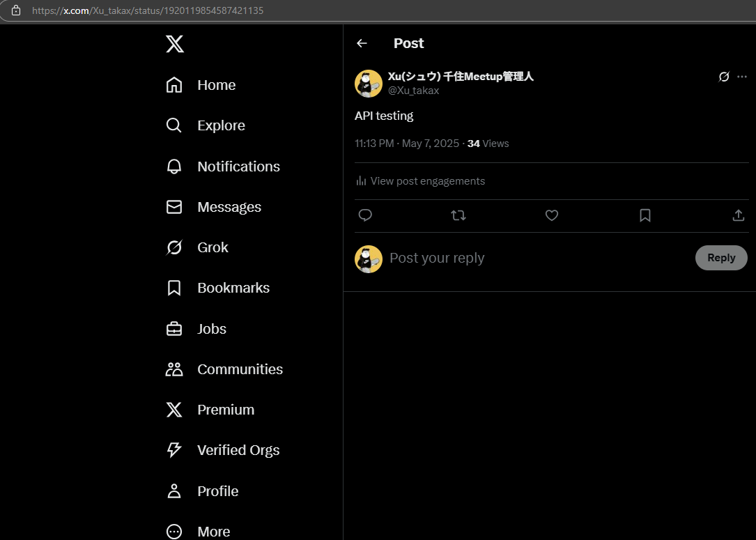Click the More circle icon
The width and height of the screenshot is (756, 540).
174,532
